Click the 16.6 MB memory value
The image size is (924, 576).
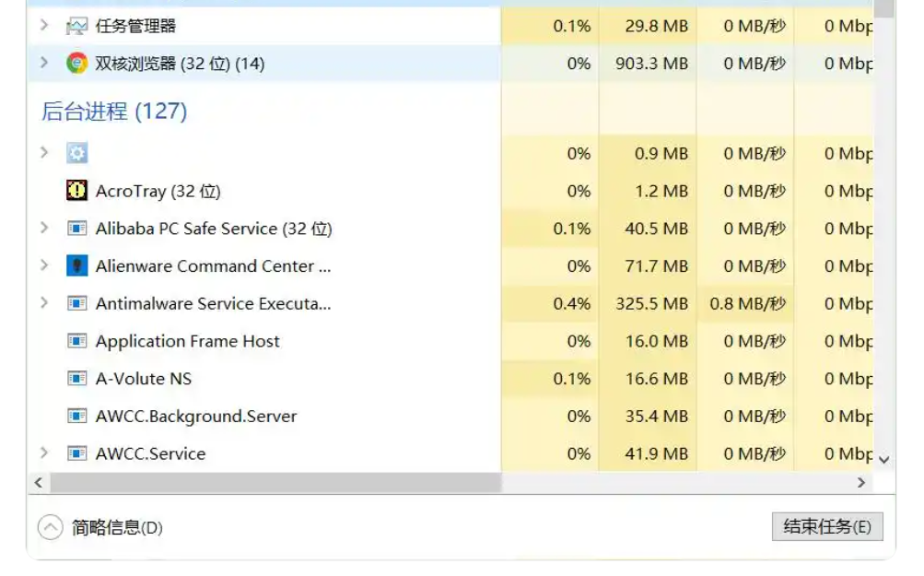click(657, 379)
